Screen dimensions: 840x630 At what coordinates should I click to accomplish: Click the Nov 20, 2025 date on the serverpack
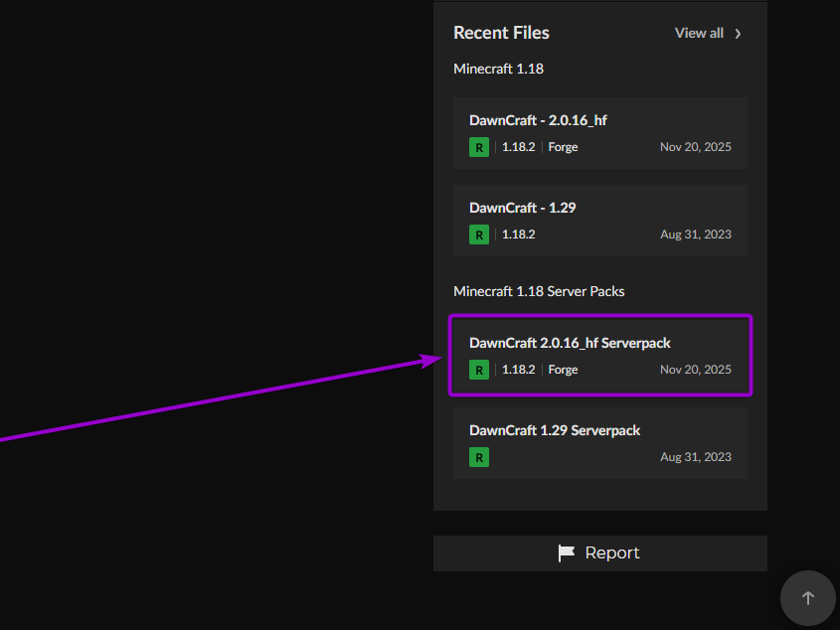click(696, 369)
